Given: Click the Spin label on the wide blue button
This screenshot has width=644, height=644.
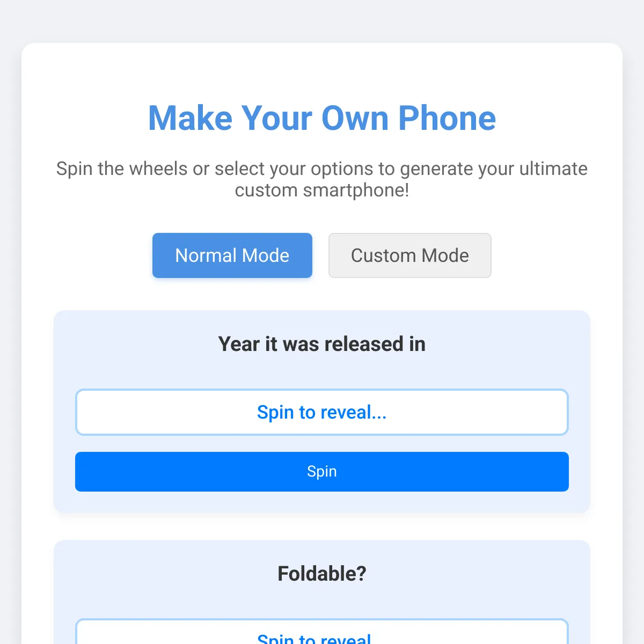Looking at the screenshot, I should click(x=322, y=472).
